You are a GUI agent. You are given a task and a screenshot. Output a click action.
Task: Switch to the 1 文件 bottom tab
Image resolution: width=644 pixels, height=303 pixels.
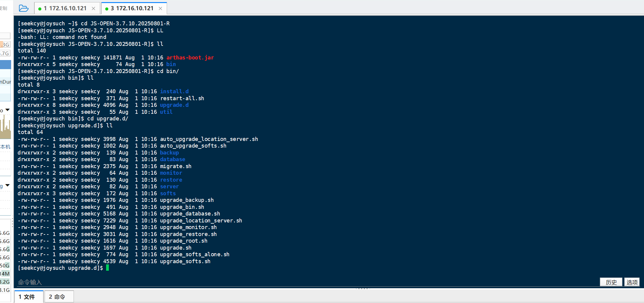pos(29,297)
